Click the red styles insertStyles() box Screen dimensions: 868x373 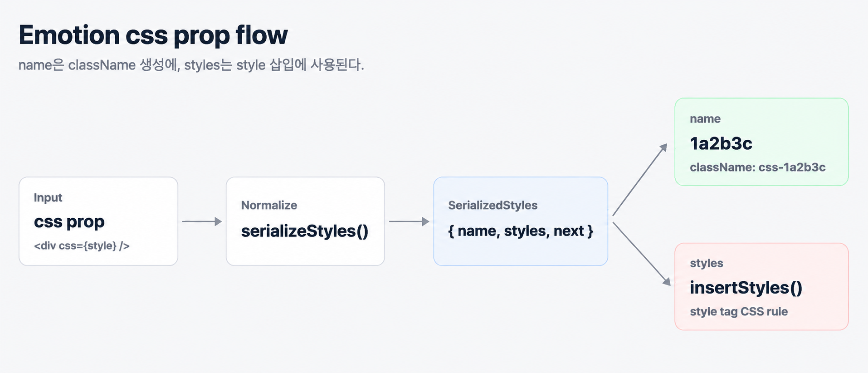[761, 287]
